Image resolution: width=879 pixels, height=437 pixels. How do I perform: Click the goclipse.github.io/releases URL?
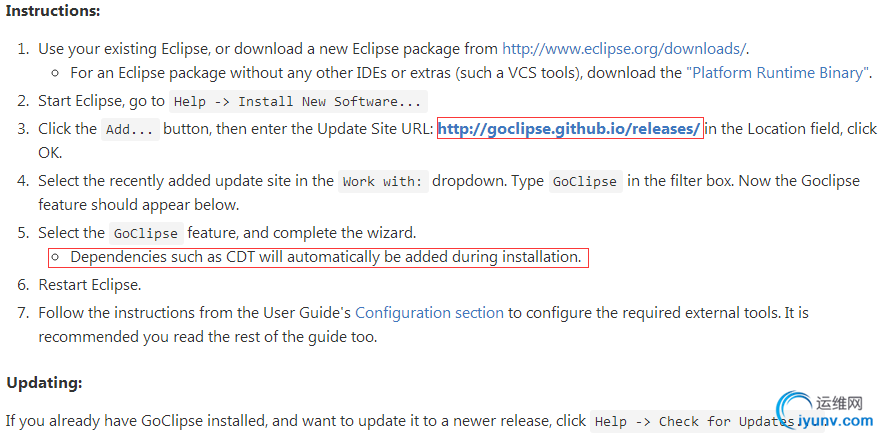point(569,129)
